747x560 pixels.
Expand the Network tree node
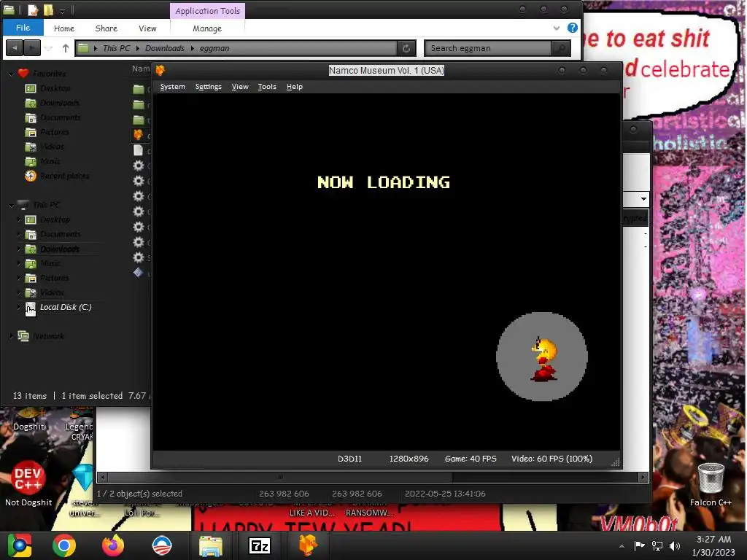click(12, 336)
